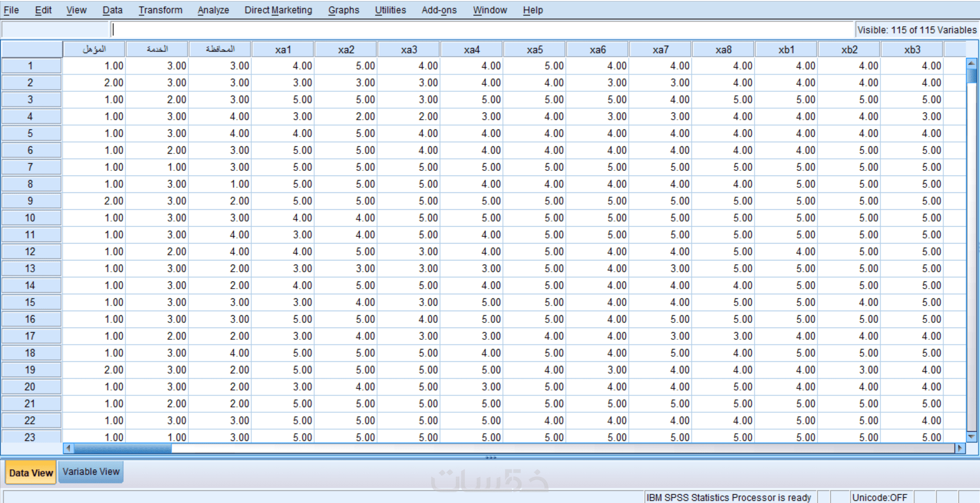Click the horizontal scrollbar right arrow

click(959, 448)
